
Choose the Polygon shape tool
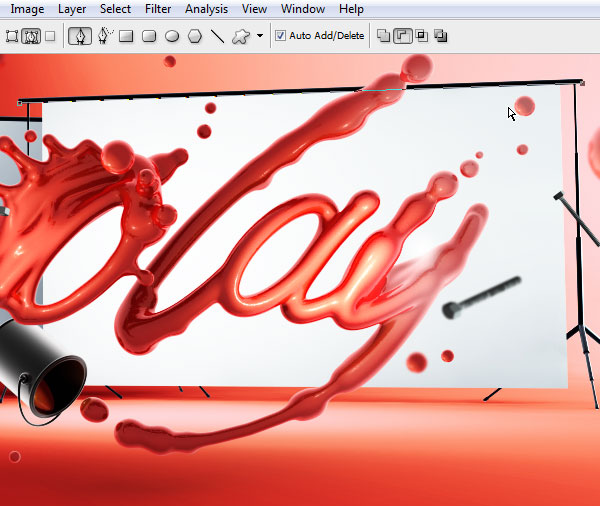point(195,36)
